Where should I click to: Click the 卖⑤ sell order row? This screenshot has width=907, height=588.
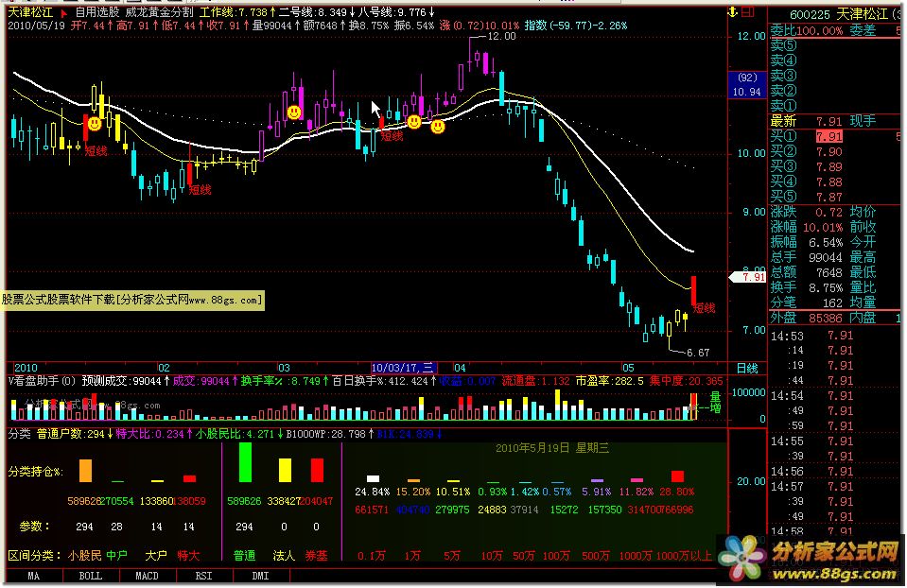(x=836, y=45)
